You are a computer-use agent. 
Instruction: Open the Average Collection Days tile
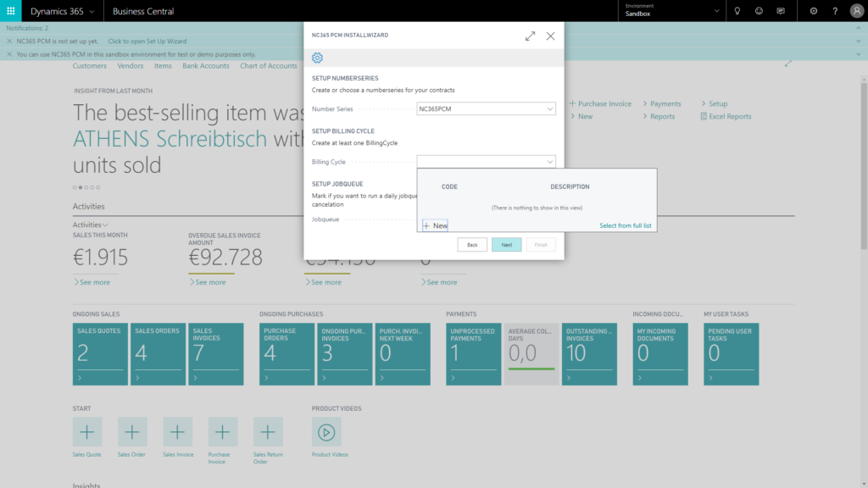531,354
